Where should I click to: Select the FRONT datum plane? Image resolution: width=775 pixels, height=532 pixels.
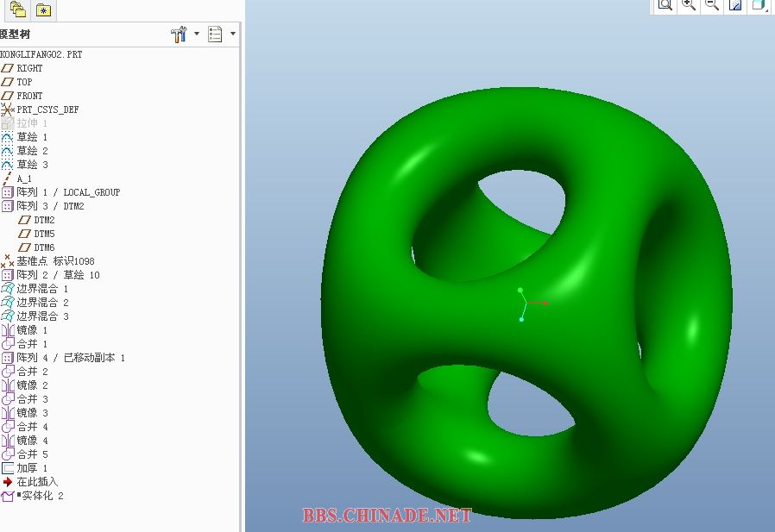point(22,96)
